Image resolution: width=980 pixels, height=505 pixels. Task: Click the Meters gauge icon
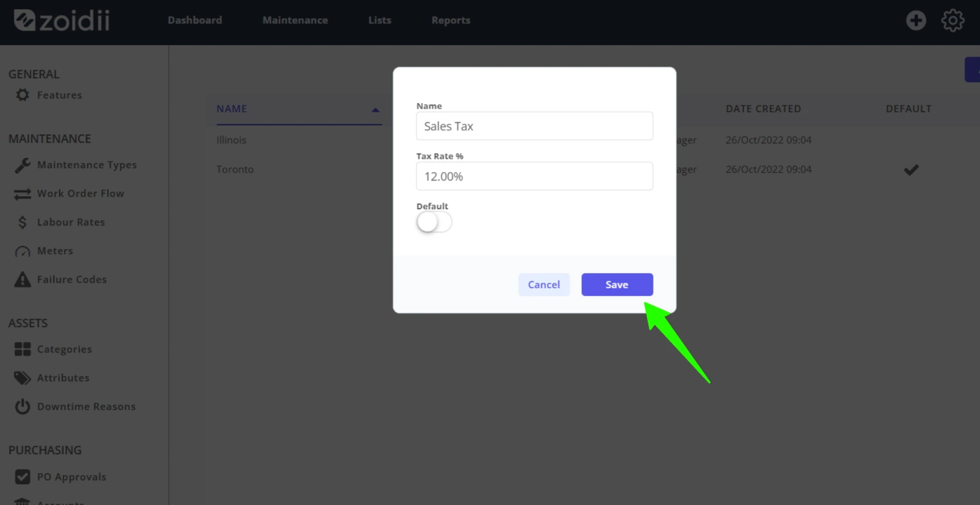23,252
